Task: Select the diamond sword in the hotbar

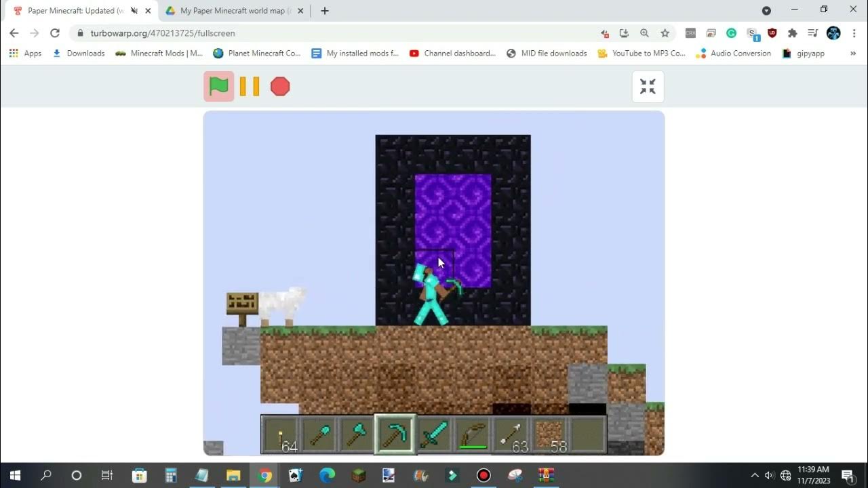Action: point(433,434)
